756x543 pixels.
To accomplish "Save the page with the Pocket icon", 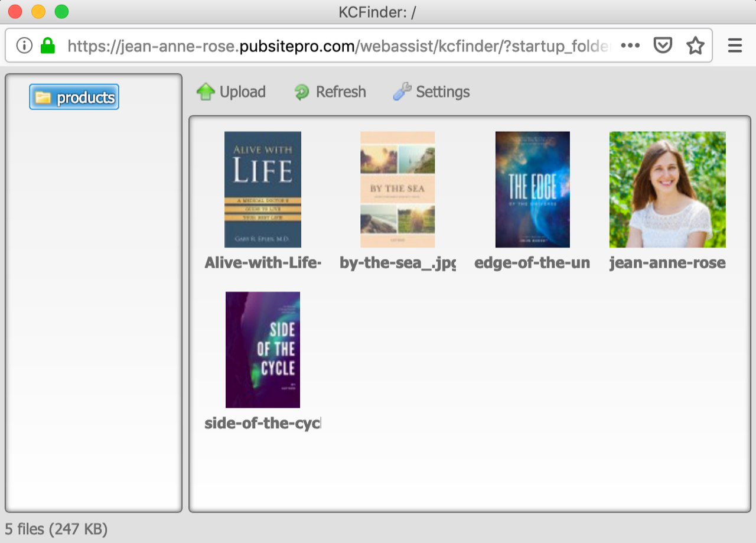I will (663, 45).
